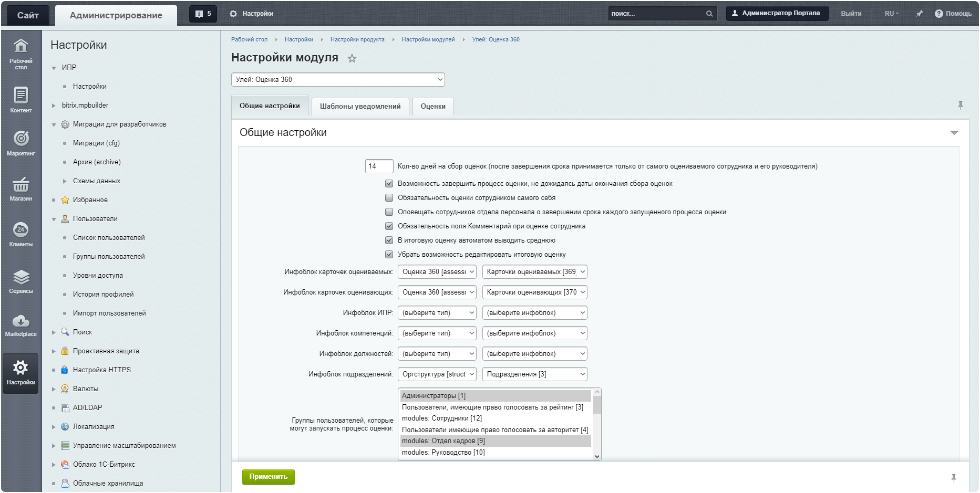Open Инфоблок компетенций infoblock dropdown

click(534, 333)
